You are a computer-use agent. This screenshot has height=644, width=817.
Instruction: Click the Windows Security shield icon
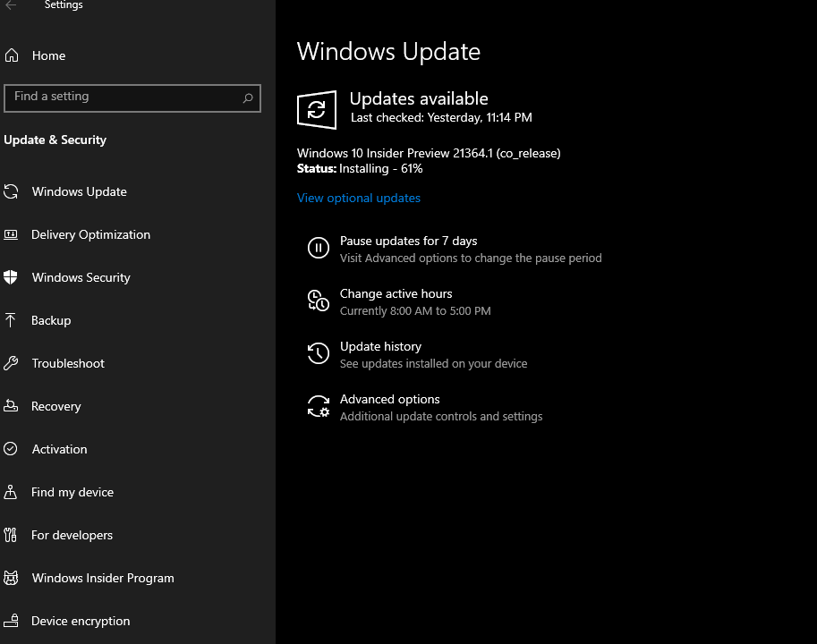point(12,277)
